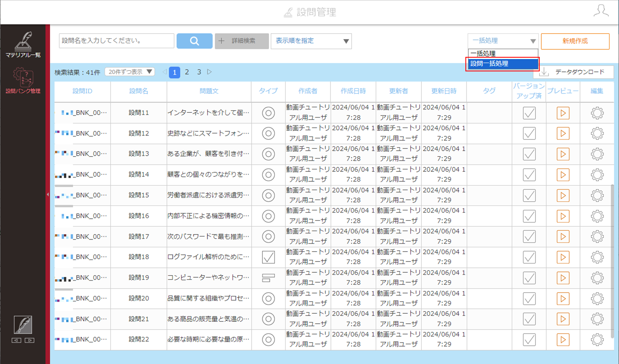Viewport: 619px width, 364px height.
Task: Click the magnifier search button
Action: pyautogui.click(x=194, y=41)
